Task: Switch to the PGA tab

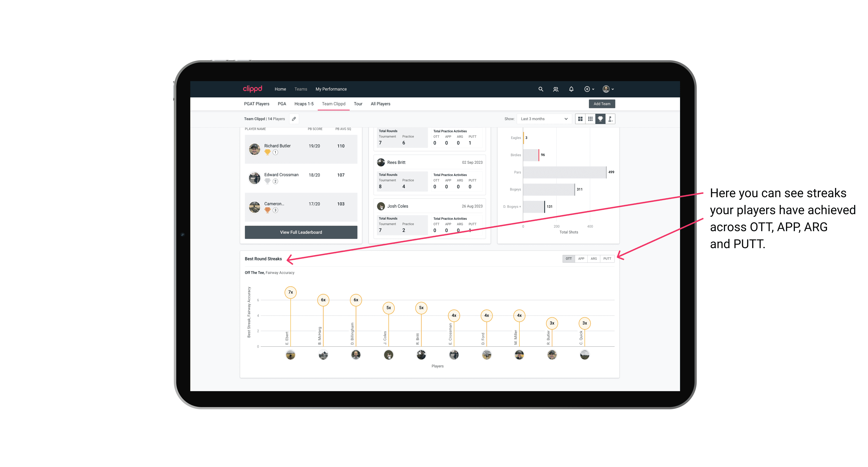Action: [x=281, y=104]
